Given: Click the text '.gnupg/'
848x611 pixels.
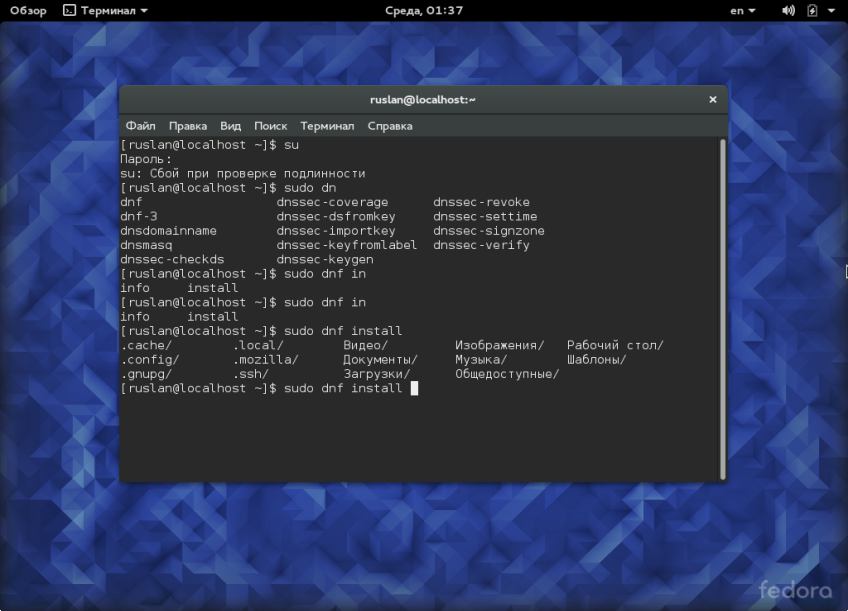Looking at the screenshot, I should tap(146, 374).
